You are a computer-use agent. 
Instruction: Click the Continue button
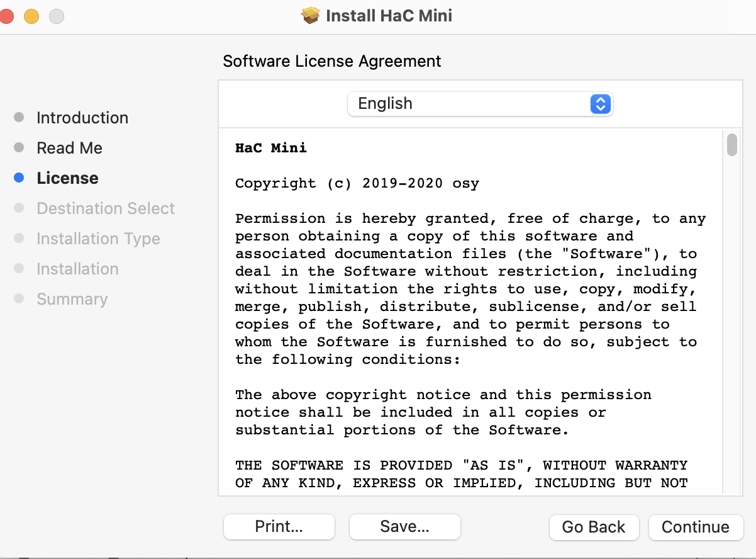[x=696, y=527]
